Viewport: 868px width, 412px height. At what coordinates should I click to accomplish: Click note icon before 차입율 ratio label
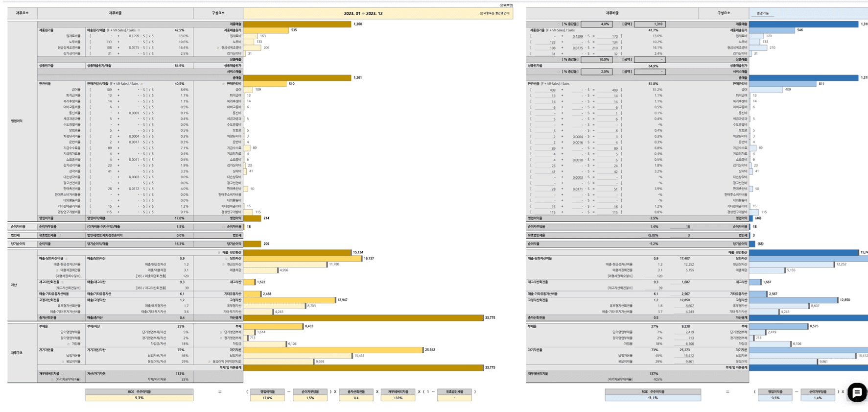(x=68, y=344)
